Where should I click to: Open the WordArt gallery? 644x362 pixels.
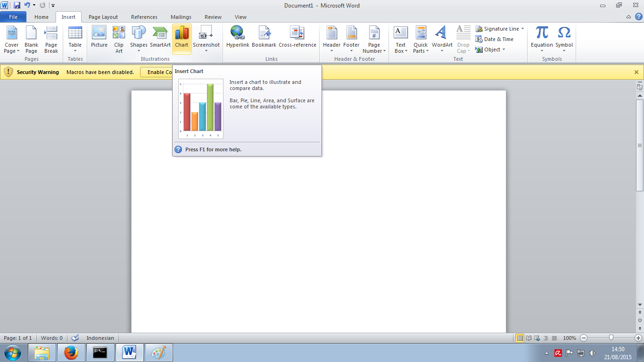tap(442, 40)
